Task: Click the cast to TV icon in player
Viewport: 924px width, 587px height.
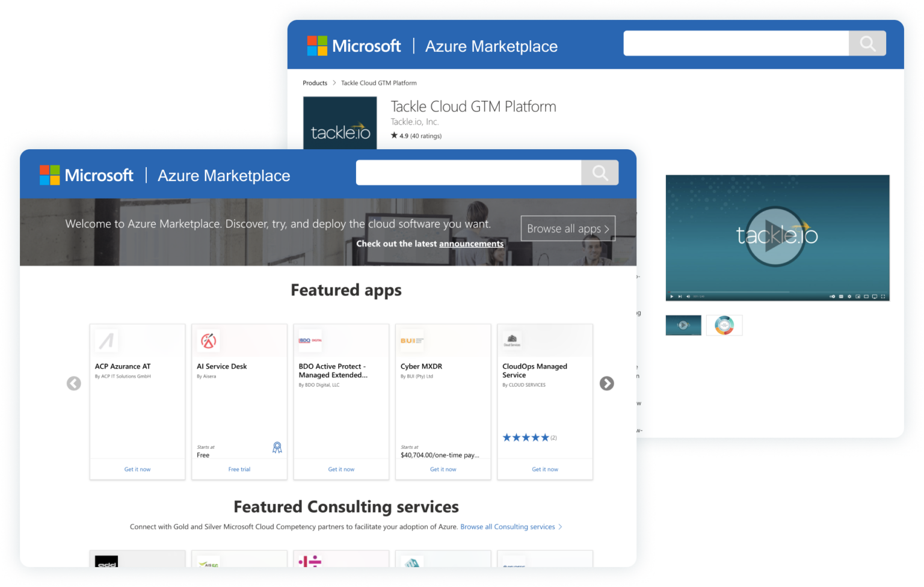Action: tap(875, 297)
